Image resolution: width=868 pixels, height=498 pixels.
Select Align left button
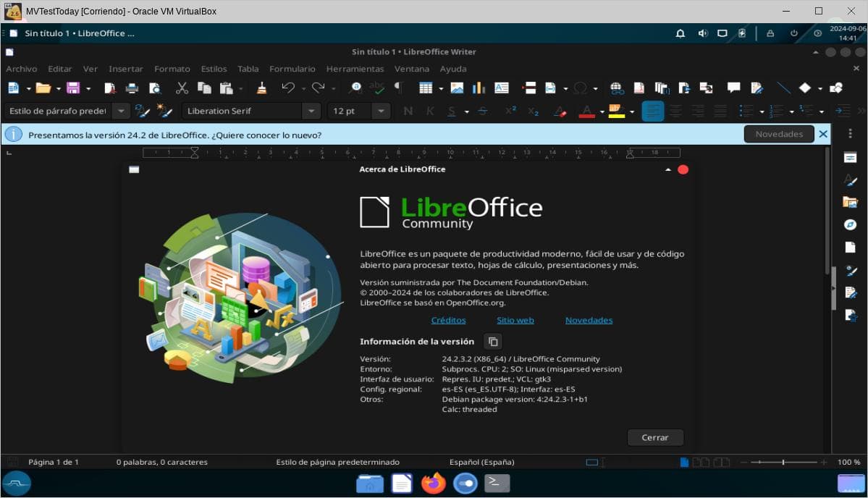[x=653, y=111]
